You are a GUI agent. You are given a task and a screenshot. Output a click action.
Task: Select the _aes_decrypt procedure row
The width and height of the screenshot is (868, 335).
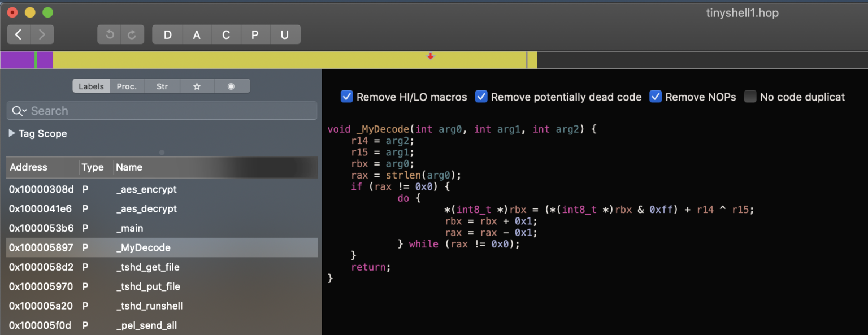coord(162,208)
